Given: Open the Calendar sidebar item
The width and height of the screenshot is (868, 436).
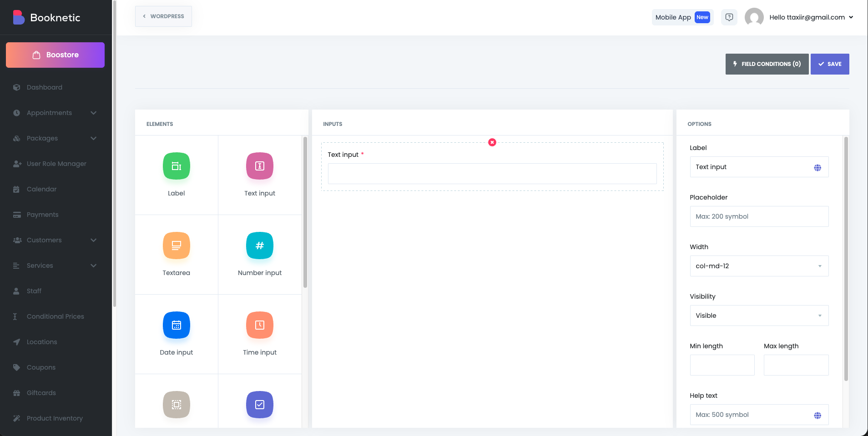Looking at the screenshot, I should pyautogui.click(x=41, y=189).
